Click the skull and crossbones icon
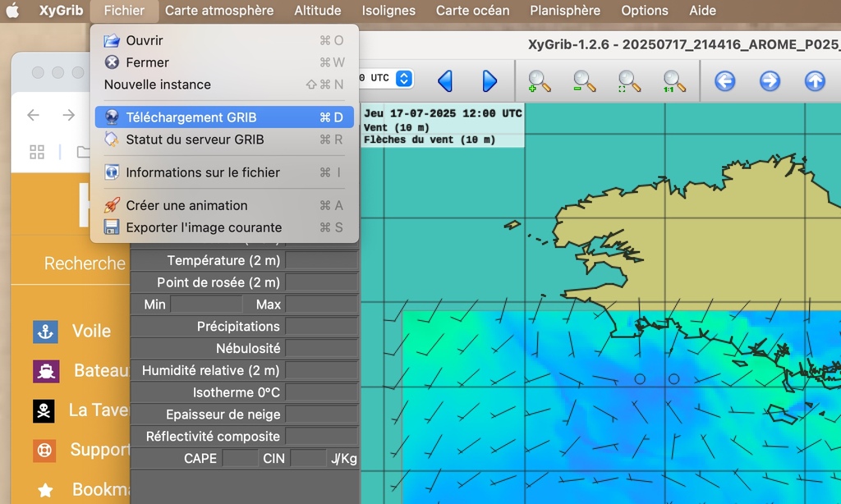The height and width of the screenshot is (504, 841). 44,411
